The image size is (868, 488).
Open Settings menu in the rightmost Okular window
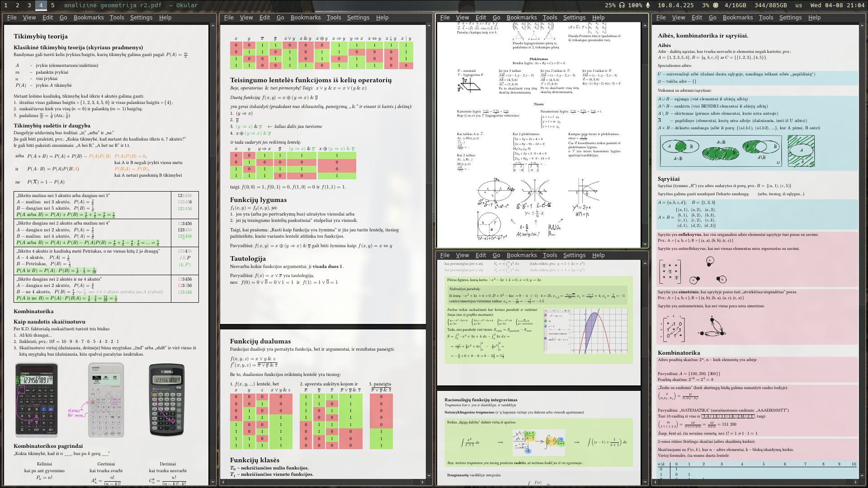pos(790,18)
